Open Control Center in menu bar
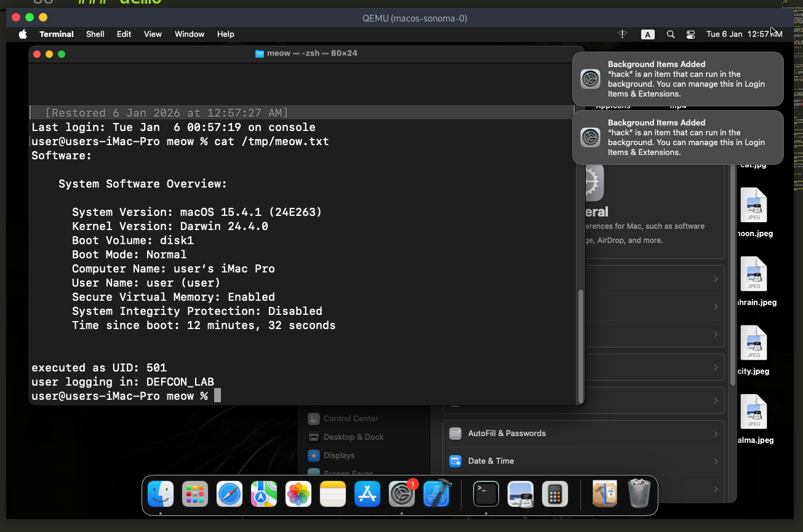Screen dimensions: 803x532 click(690, 34)
